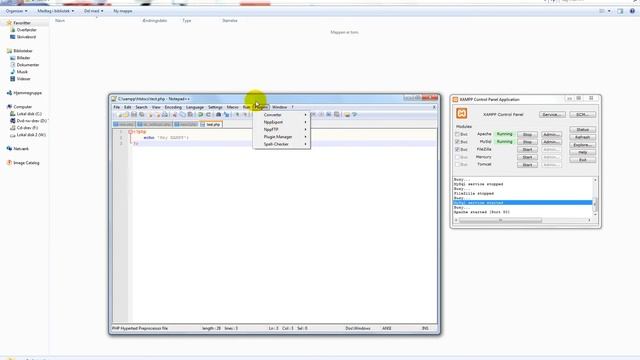Viewport: 640px width, 360px height.
Task: Click the Save All icon in Notepad++ toolbar
Action: pos(142,115)
